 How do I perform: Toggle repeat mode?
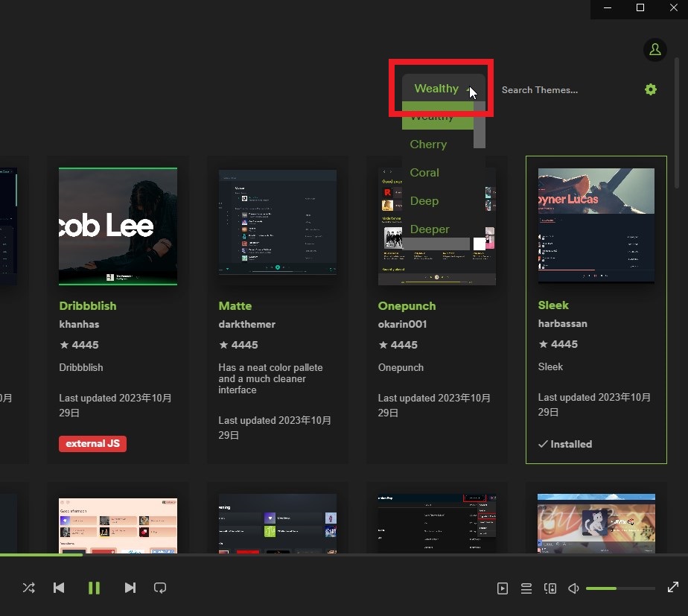(160, 588)
